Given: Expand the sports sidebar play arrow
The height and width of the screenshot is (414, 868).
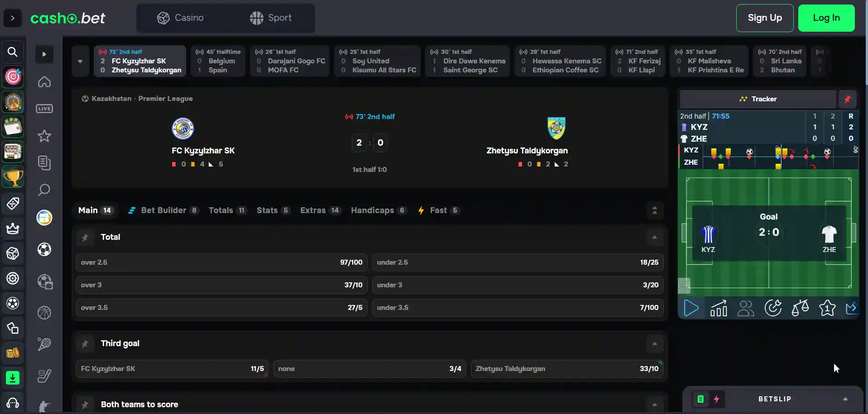Looking at the screenshot, I should coord(44,54).
